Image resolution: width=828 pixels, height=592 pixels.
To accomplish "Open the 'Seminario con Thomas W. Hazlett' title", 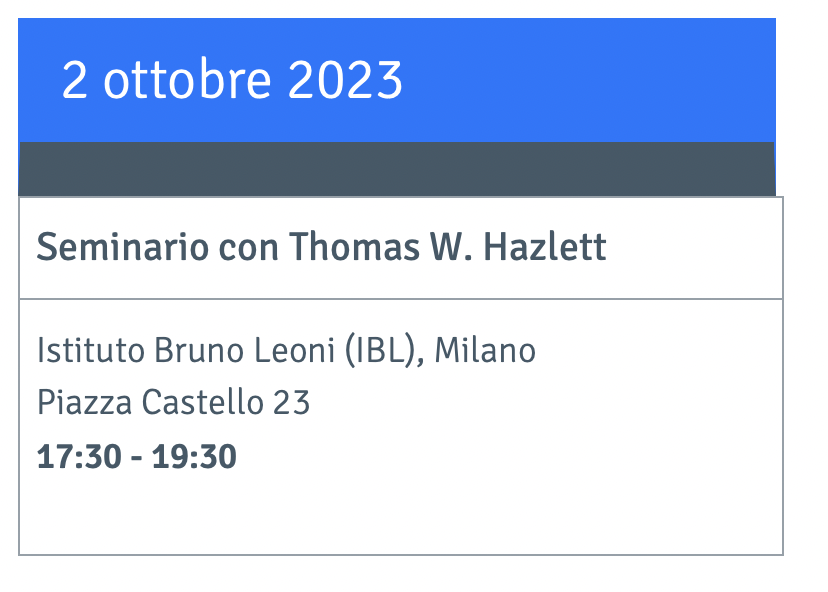I will pos(321,247).
